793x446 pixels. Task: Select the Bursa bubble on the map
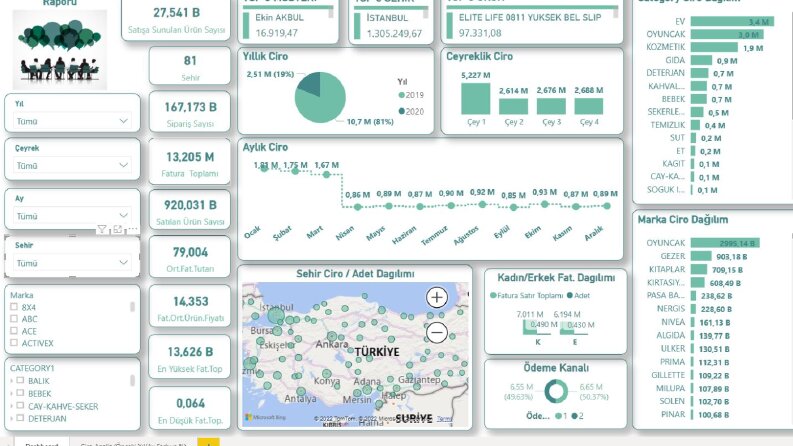[277, 331]
